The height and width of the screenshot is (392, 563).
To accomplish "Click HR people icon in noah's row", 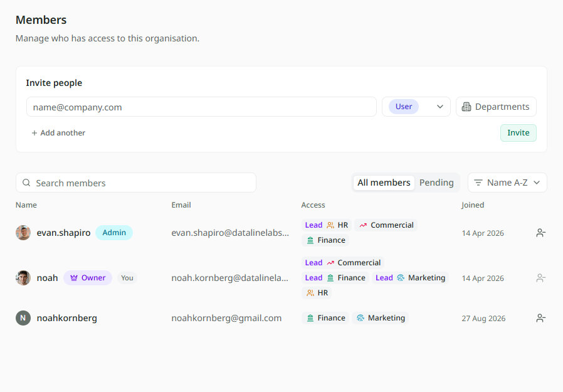I will click(310, 293).
